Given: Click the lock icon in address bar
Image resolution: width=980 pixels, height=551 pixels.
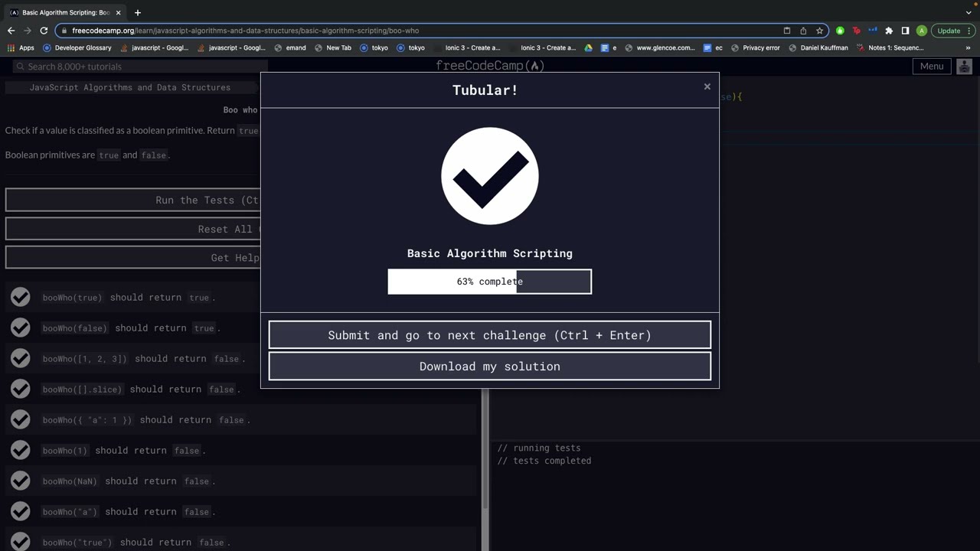Looking at the screenshot, I should pyautogui.click(x=64, y=31).
